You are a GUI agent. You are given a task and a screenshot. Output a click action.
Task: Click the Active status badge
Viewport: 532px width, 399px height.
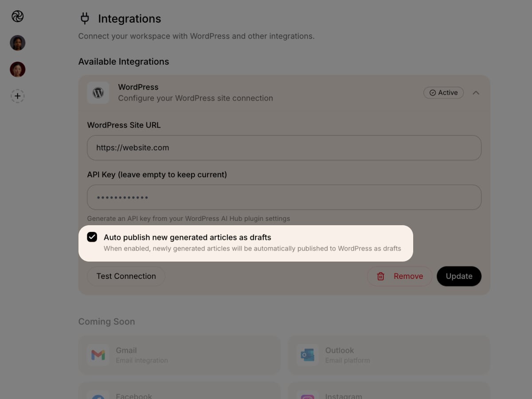[x=443, y=93]
